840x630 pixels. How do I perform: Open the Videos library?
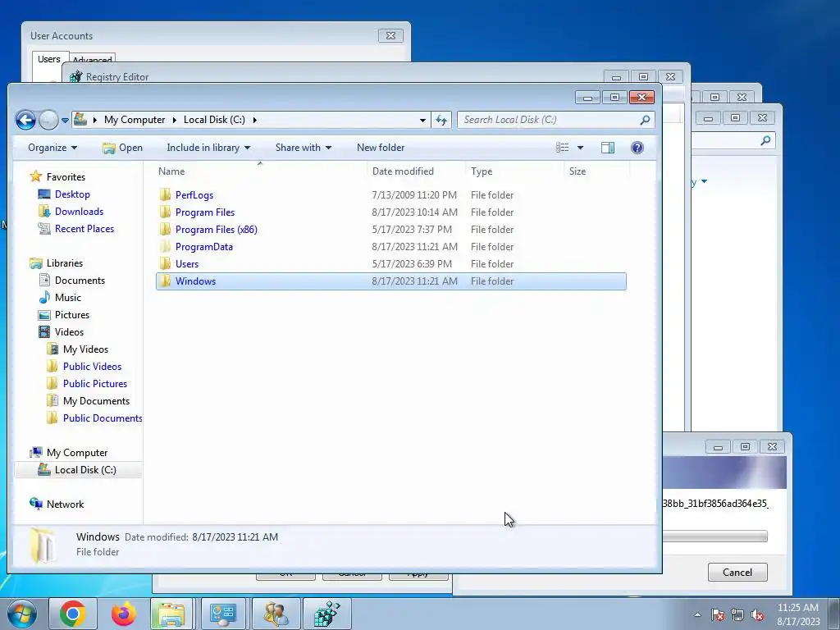(69, 331)
